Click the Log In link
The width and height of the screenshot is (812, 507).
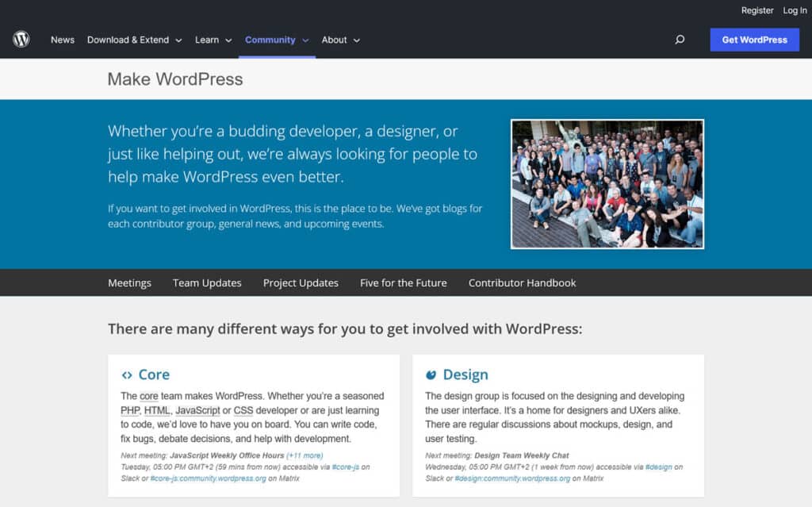tap(795, 10)
